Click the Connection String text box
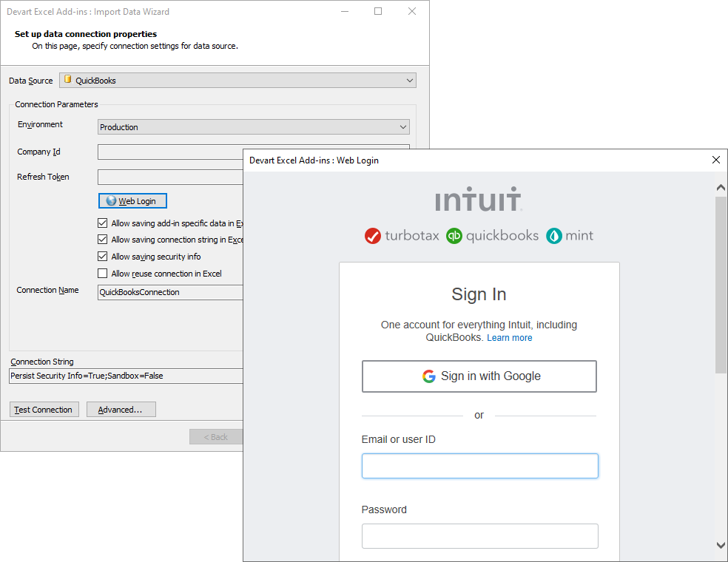The width and height of the screenshot is (728, 562). pyautogui.click(x=126, y=376)
